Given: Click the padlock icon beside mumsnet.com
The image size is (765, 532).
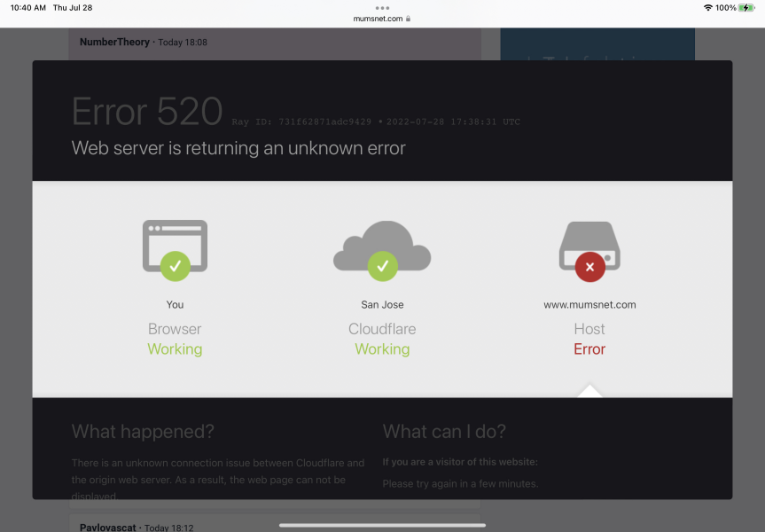Looking at the screenshot, I should 407,18.
